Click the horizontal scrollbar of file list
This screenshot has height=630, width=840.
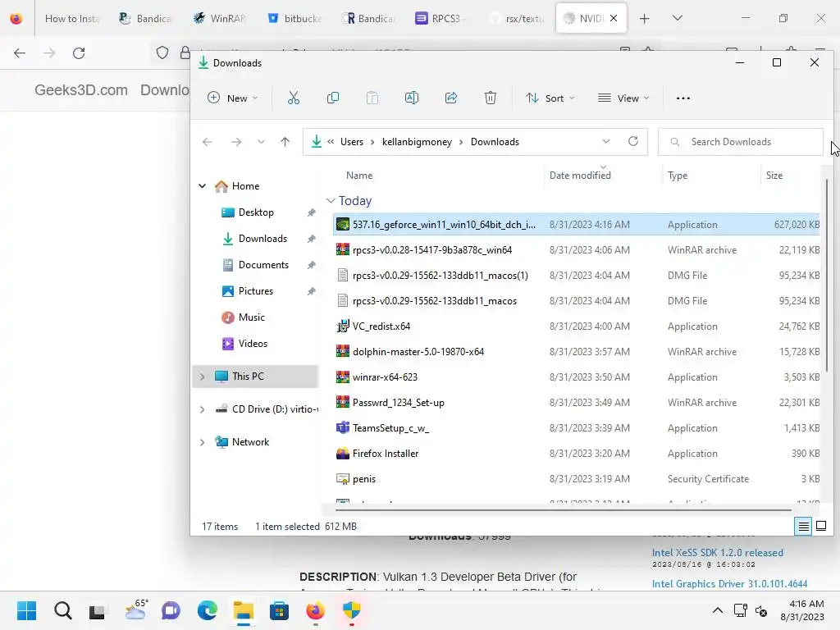pyautogui.click(x=563, y=510)
